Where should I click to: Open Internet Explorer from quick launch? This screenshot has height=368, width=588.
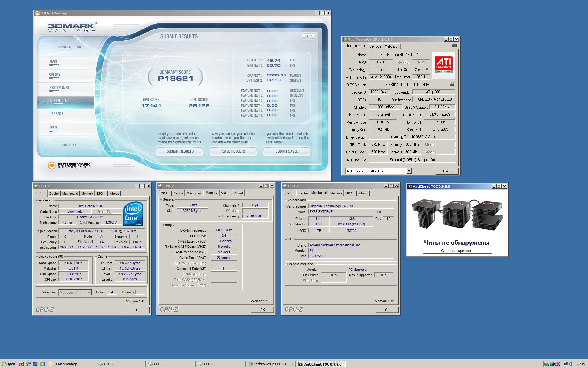coord(28,364)
